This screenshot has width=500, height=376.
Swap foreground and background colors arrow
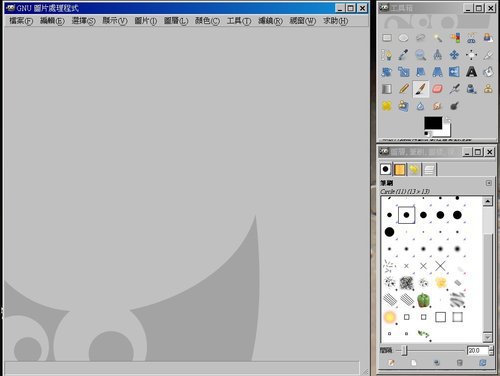[x=447, y=119]
